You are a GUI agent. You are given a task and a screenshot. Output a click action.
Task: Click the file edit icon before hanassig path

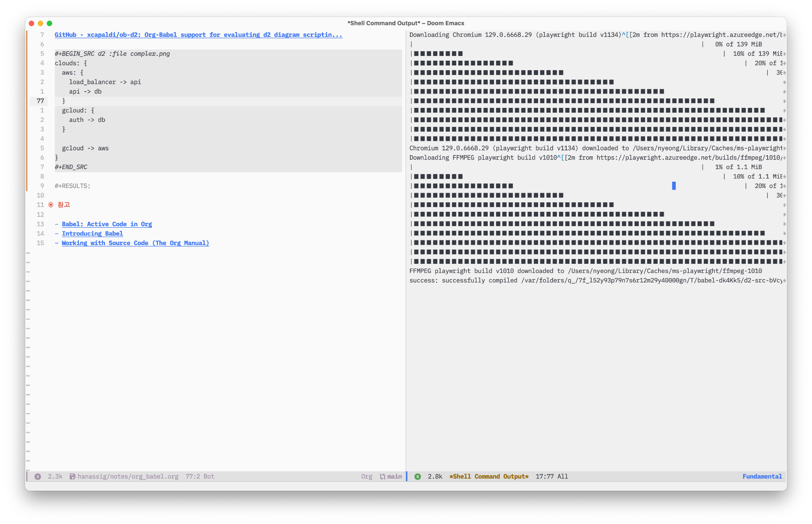click(73, 477)
